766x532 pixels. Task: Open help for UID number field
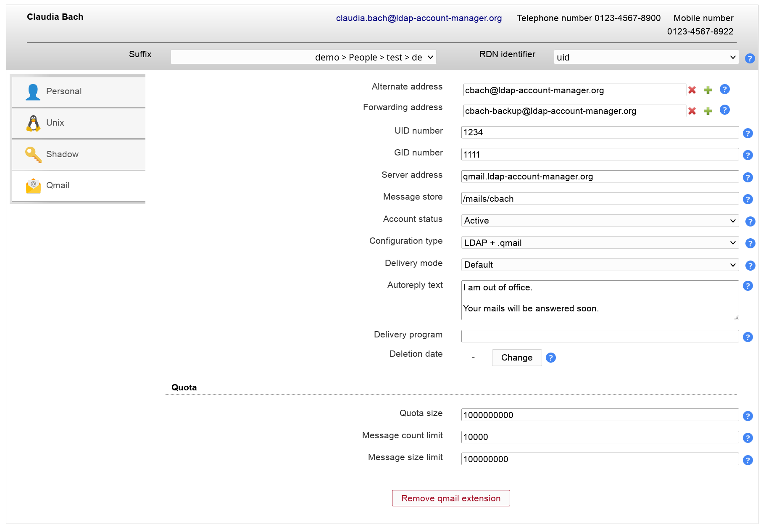tap(748, 133)
